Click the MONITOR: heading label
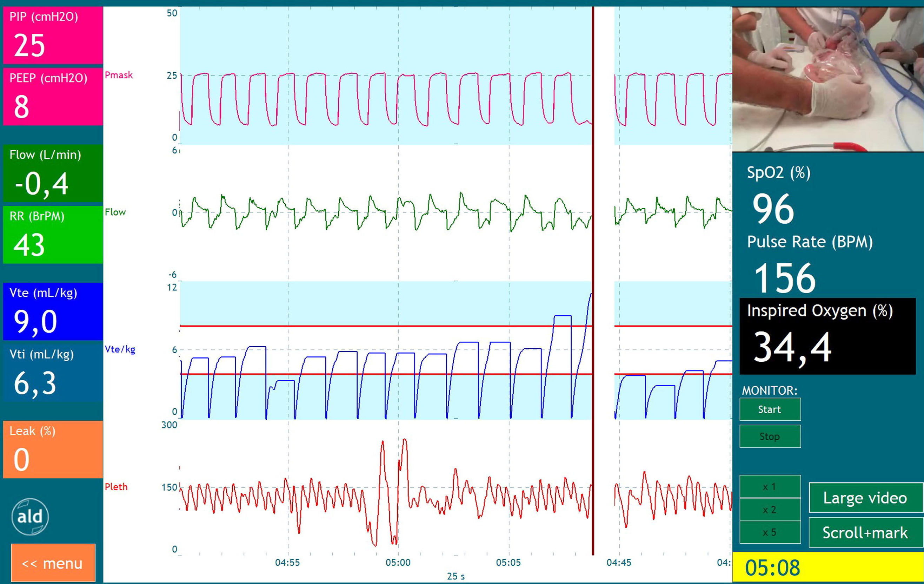The height and width of the screenshot is (584, 924). (x=769, y=391)
